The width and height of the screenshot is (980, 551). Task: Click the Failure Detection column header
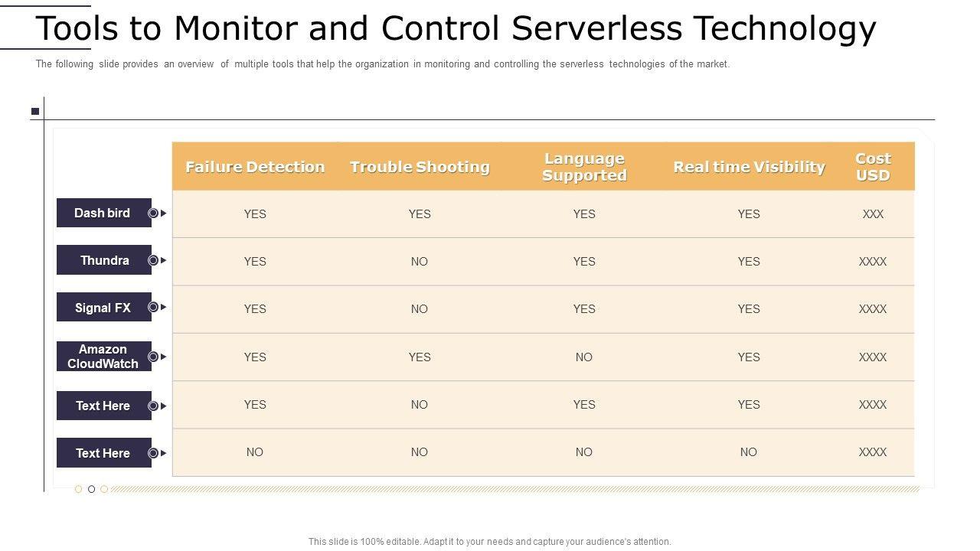coord(255,167)
